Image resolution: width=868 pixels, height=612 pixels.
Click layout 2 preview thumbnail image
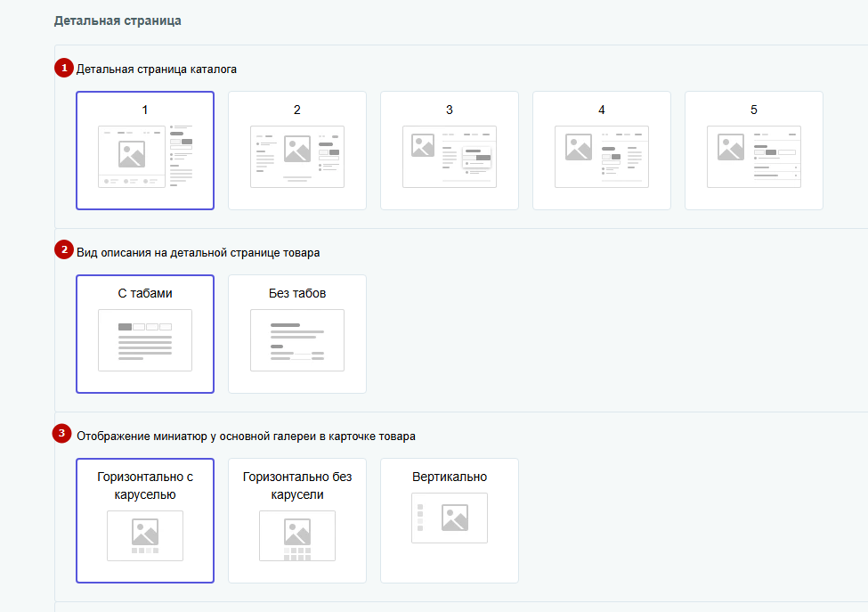click(x=297, y=157)
